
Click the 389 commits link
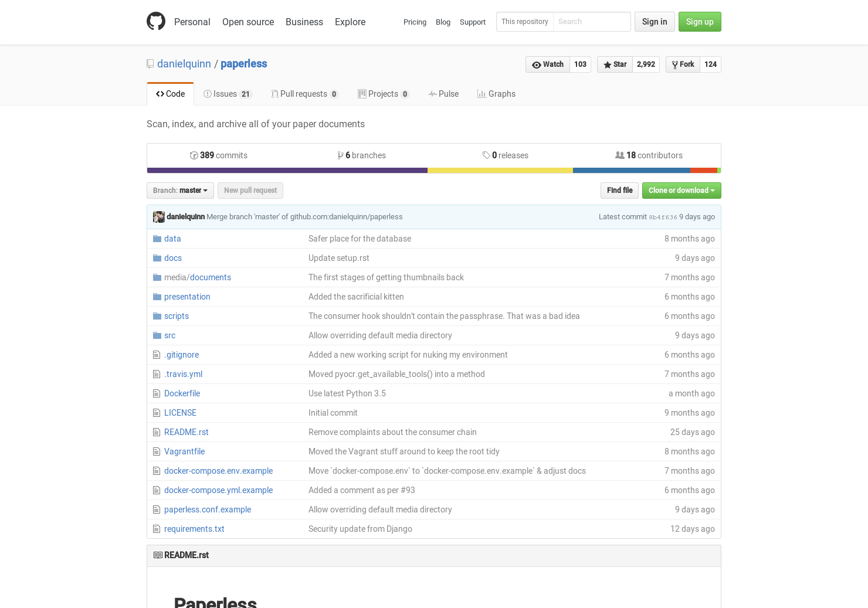[219, 155]
